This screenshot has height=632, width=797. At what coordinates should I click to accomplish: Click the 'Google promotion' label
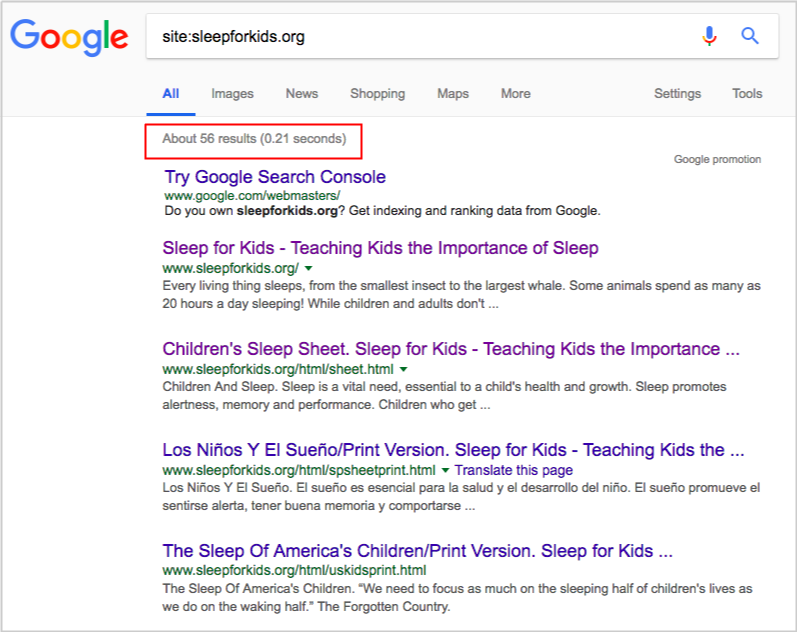point(717,160)
